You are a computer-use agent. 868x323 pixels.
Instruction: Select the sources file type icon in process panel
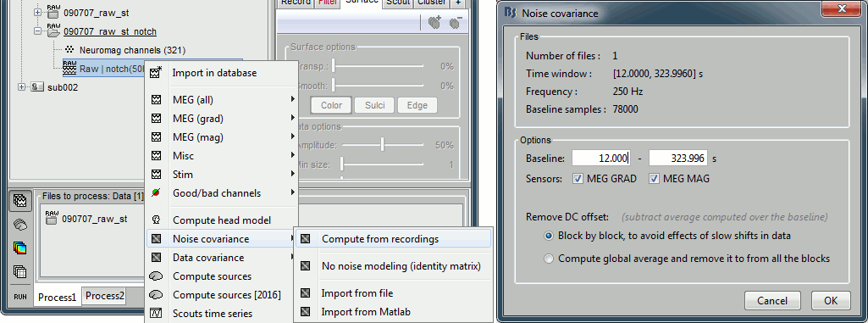[x=20, y=225]
